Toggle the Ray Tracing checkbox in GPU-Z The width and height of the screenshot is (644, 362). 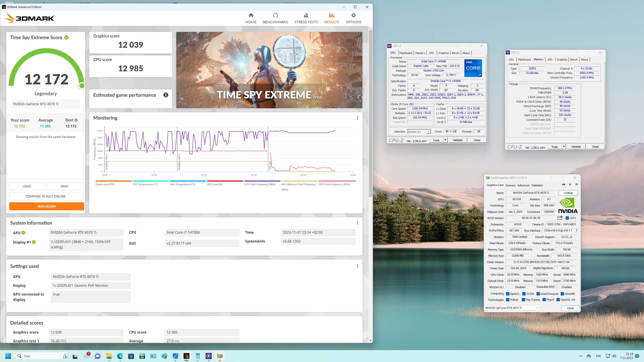[x=523, y=300]
